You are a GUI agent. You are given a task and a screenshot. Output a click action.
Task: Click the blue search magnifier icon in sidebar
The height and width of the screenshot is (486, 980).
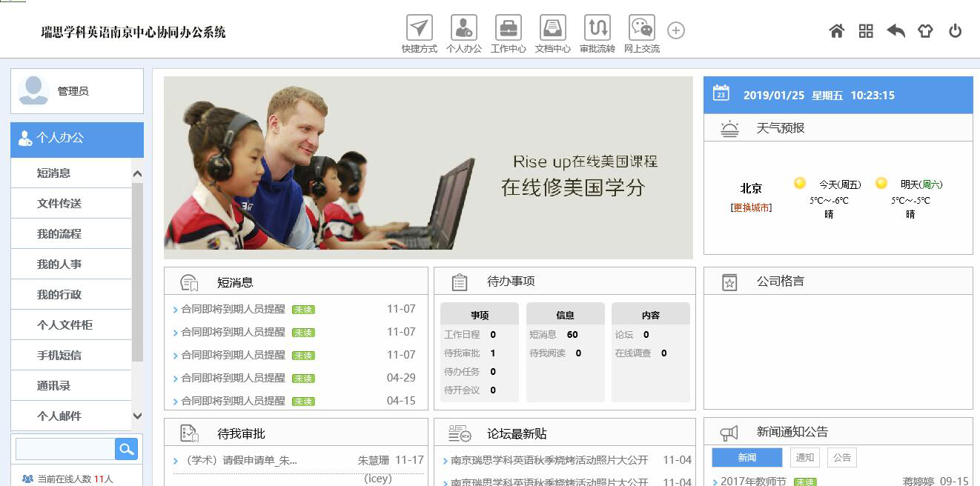127,449
